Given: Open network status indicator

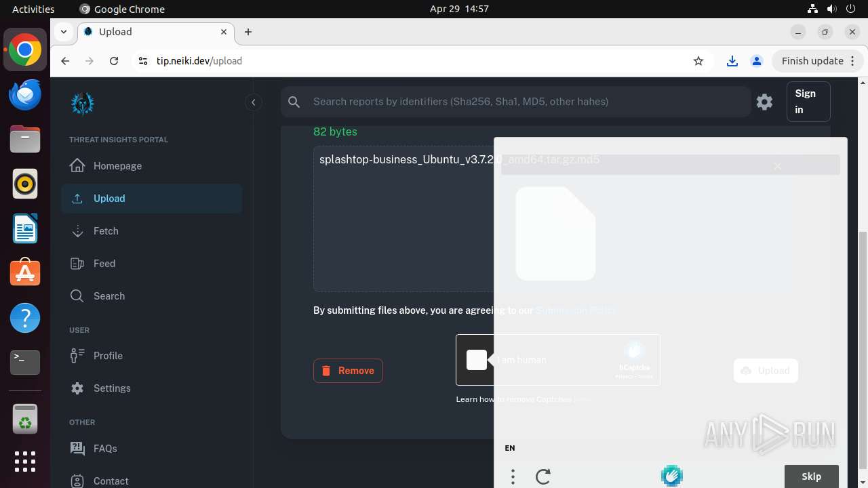Looking at the screenshot, I should coord(812,9).
